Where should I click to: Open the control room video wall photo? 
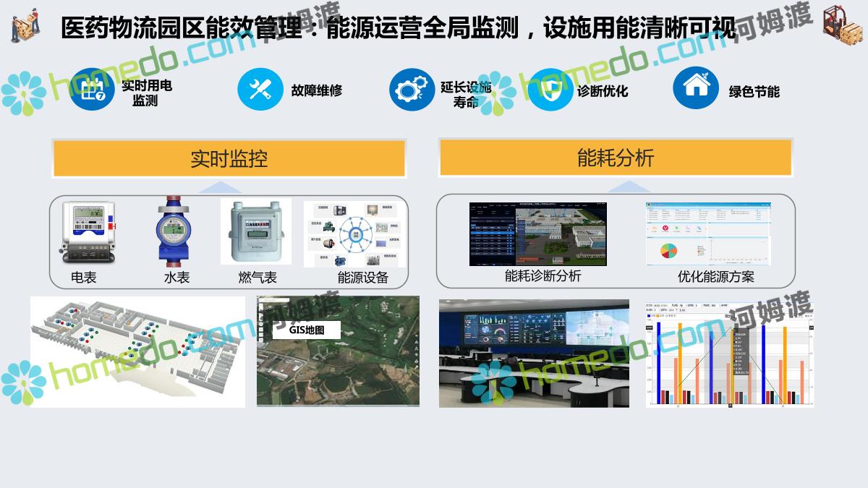click(534, 351)
